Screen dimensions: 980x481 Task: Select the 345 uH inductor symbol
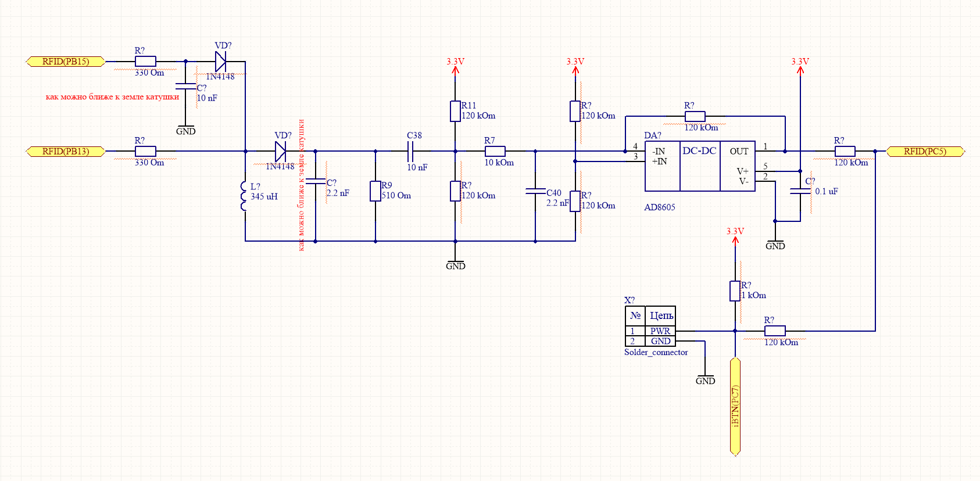point(245,196)
